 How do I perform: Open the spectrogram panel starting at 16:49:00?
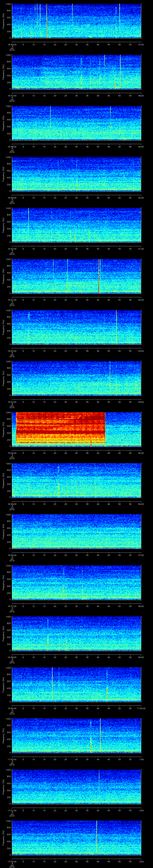[x=76, y=174]
